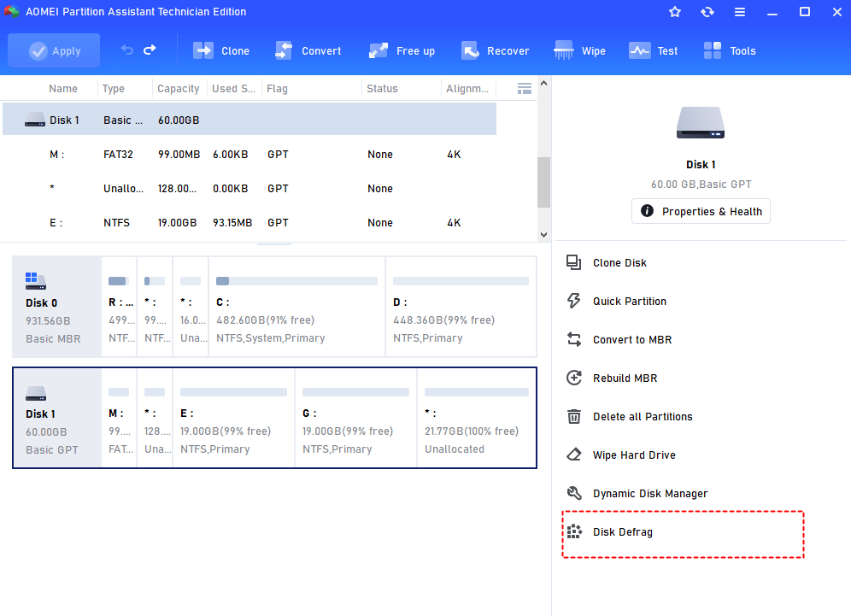The image size is (851, 616).
Task: Select the D: partition block
Action: tap(461, 308)
